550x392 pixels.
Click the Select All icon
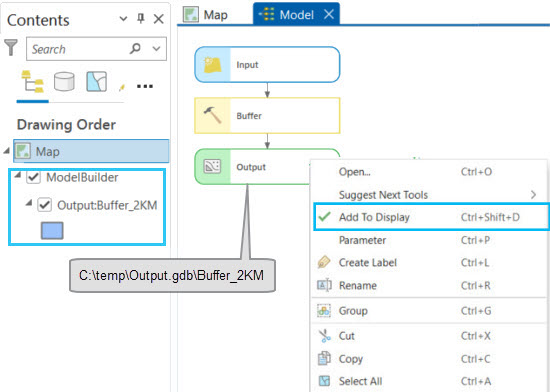click(324, 381)
